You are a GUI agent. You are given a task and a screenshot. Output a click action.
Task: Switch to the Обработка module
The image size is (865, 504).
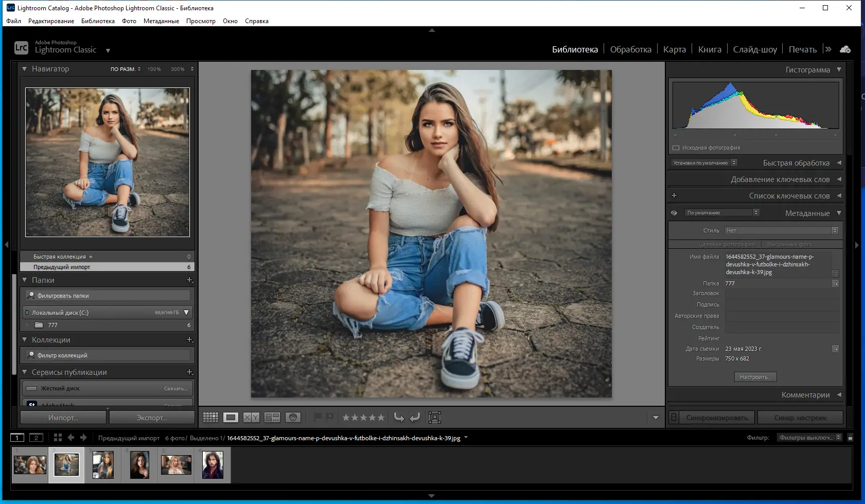click(631, 49)
